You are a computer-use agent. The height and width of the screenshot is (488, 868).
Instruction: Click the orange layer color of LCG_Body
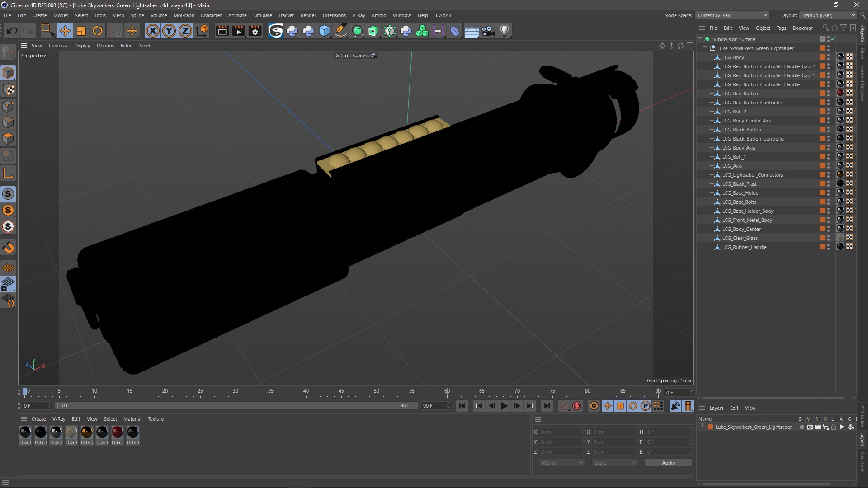tap(822, 57)
